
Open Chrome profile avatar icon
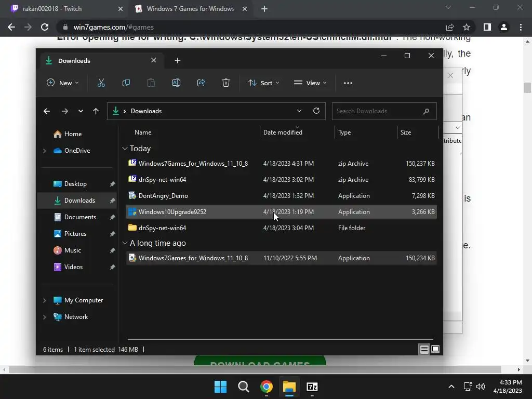pyautogui.click(x=504, y=27)
